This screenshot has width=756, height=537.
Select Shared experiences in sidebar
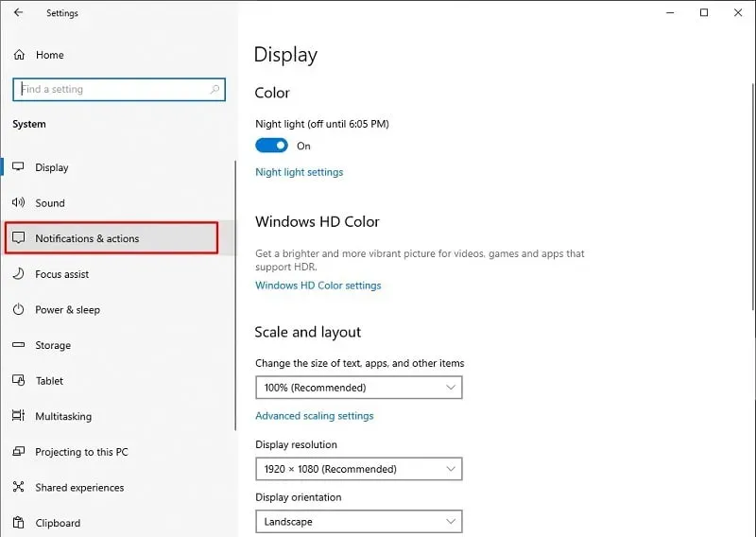[79, 488]
